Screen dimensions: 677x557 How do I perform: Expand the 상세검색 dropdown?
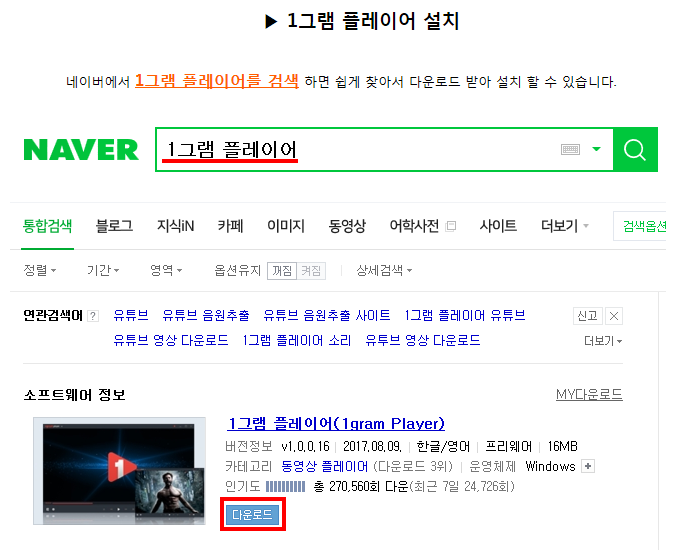pos(384,270)
